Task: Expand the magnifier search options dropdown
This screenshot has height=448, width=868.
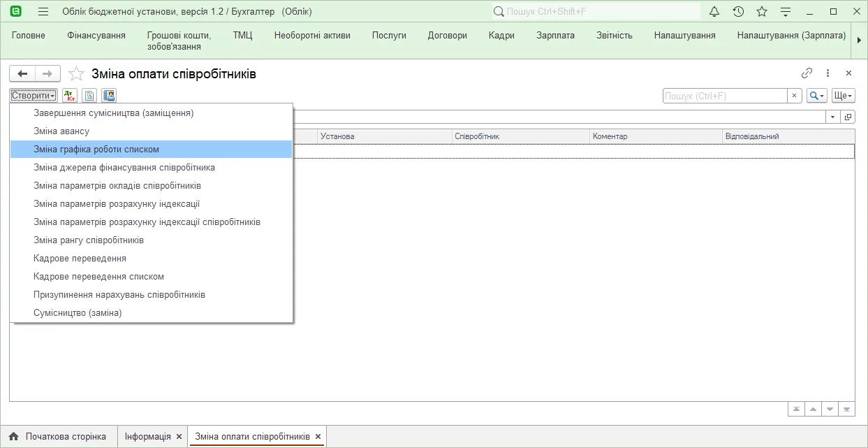Action: pyautogui.click(x=817, y=96)
